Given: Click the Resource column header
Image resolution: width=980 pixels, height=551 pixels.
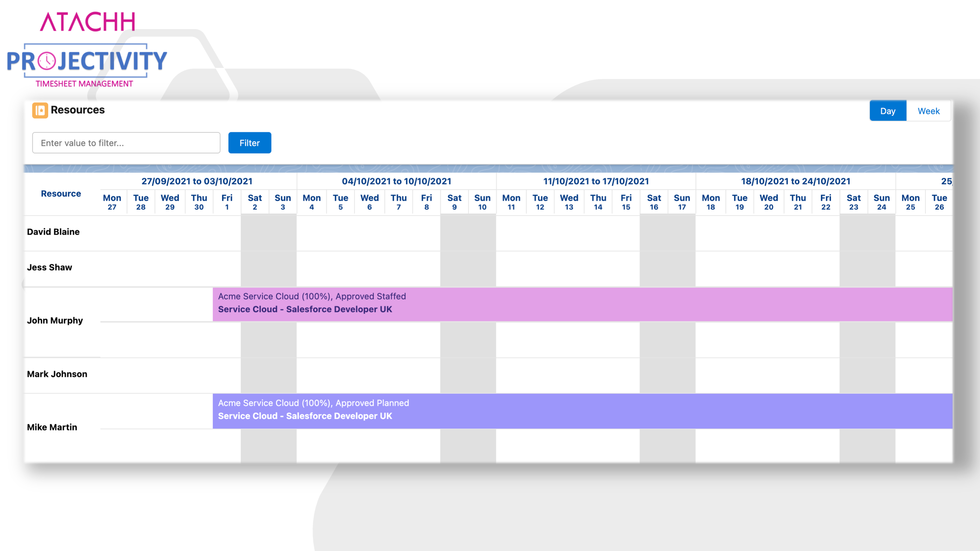Looking at the screenshot, I should [61, 194].
